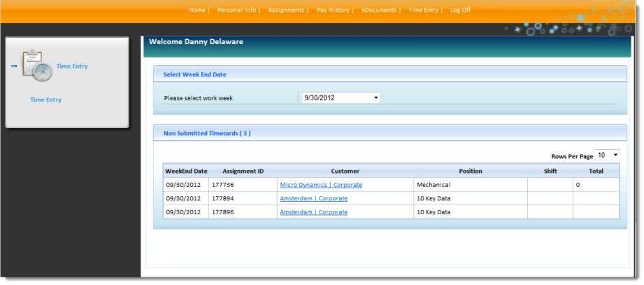Click Amsterdam | Corporate link for assignment 177896

[x=313, y=211]
